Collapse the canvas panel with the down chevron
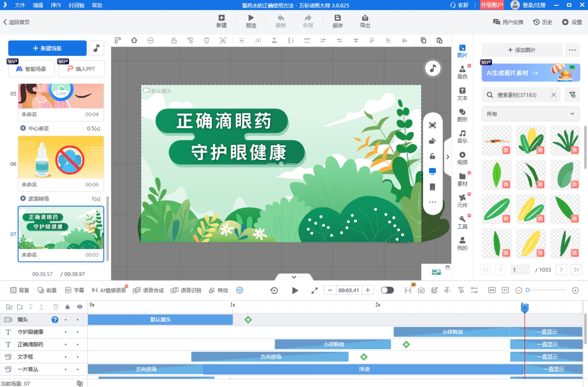The image size is (588, 387). point(294,277)
